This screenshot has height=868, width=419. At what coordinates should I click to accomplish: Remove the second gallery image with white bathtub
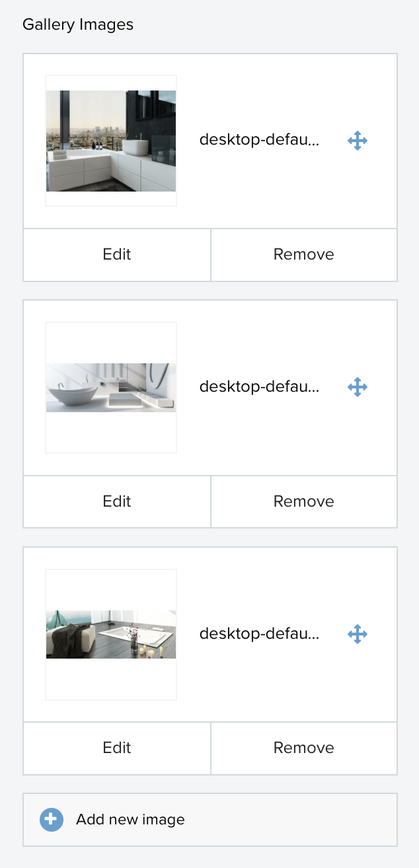coord(304,501)
